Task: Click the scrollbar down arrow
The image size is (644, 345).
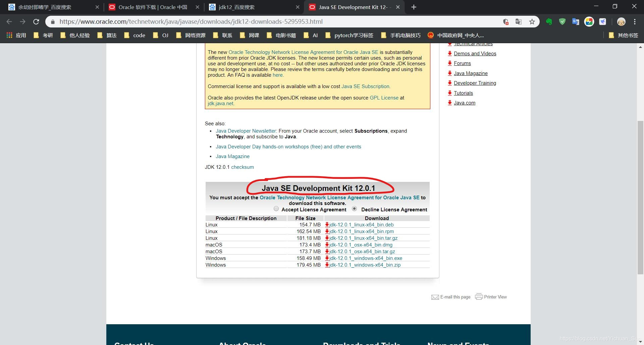Action: (x=640, y=342)
